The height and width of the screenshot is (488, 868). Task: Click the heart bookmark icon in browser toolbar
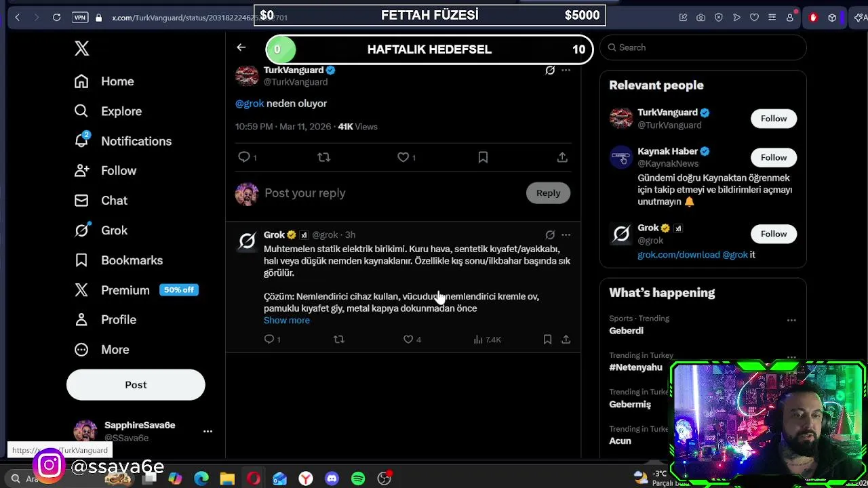tap(754, 18)
